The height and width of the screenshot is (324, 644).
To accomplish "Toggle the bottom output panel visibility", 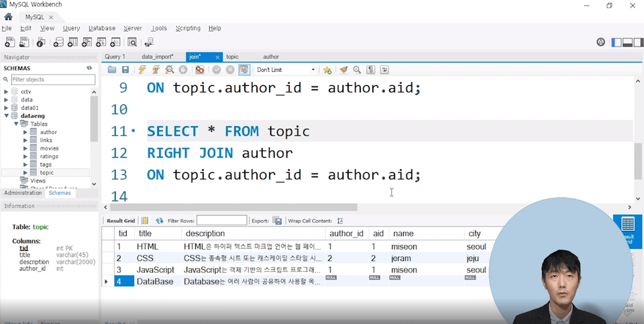I will click(x=628, y=42).
